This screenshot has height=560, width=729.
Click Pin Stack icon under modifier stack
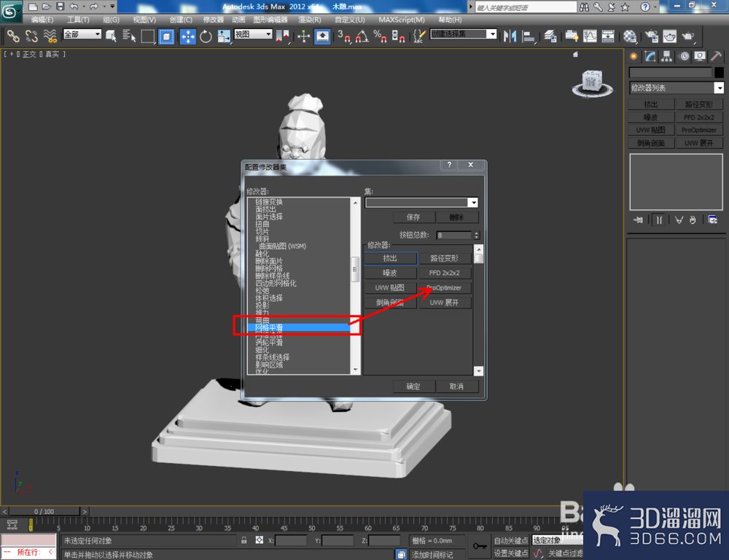click(639, 220)
